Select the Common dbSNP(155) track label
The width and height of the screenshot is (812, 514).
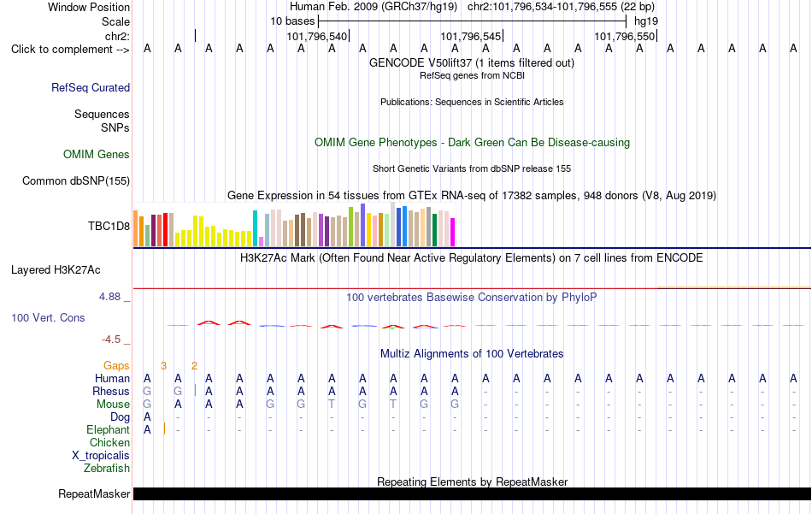tap(76, 180)
